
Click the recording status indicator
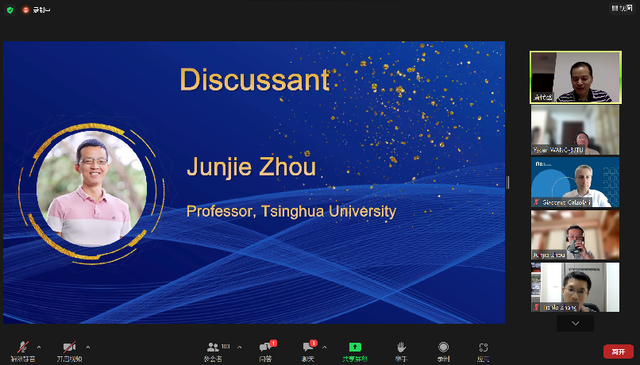click(36, 10)
